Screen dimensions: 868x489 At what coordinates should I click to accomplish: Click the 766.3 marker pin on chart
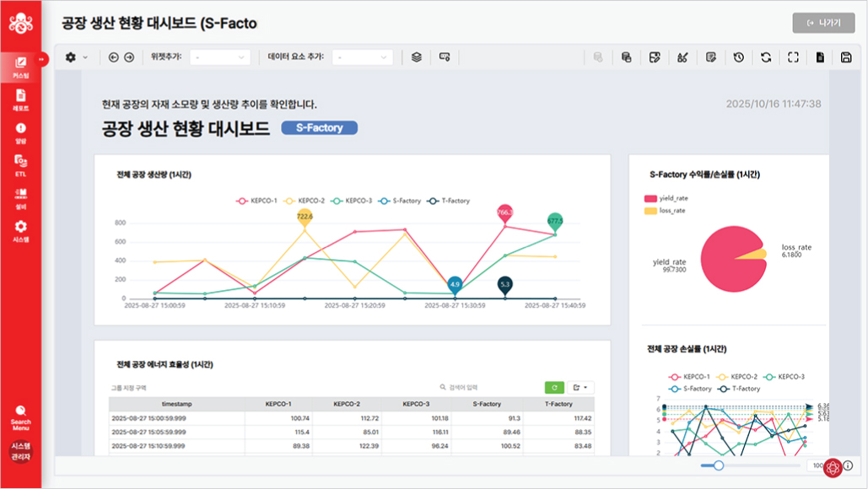pos(504,213)
